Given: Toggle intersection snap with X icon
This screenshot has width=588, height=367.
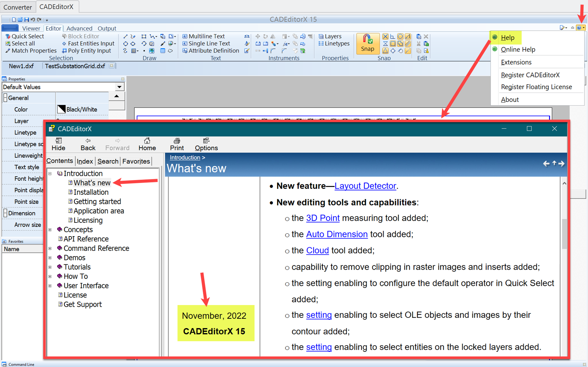Looking at the screenshot, I should [385, 36].
